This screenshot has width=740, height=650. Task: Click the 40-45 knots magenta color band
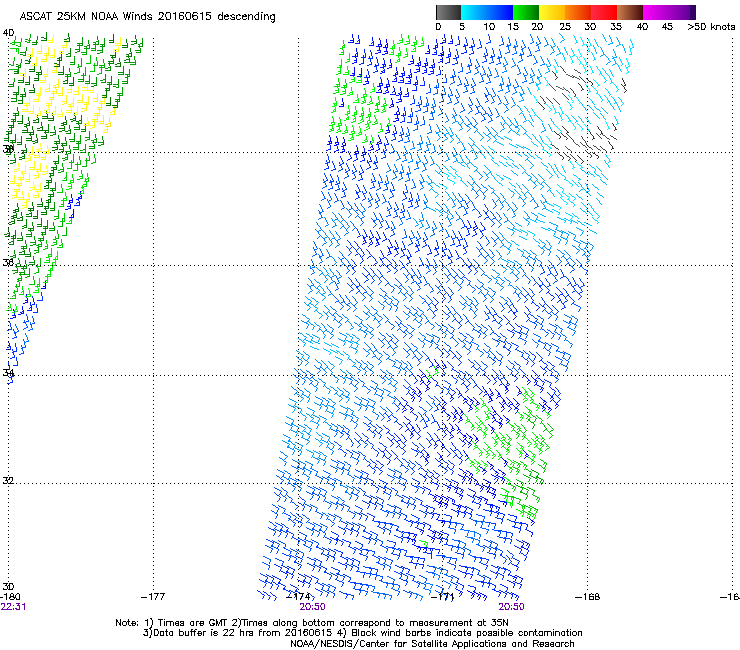[656, 12]
